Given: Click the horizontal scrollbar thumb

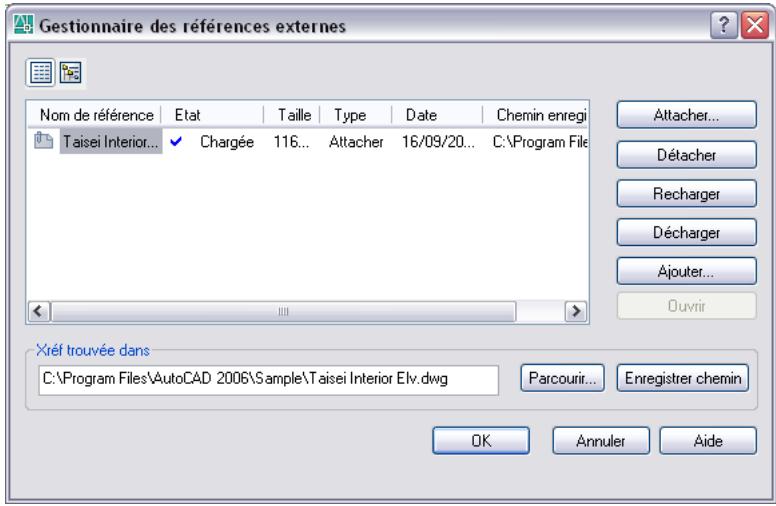Looking at the screenshot, I should (x=283, y=311).
